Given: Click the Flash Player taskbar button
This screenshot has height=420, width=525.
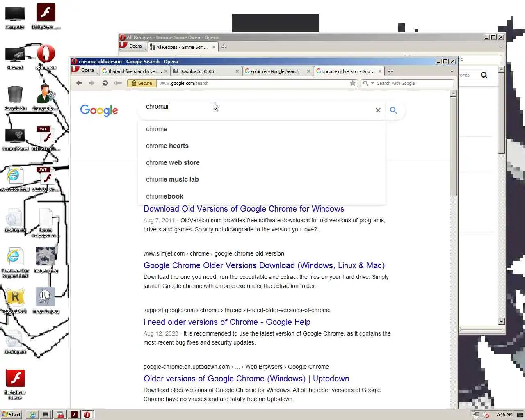Looking at the screenshot, I should click(74, 414).
